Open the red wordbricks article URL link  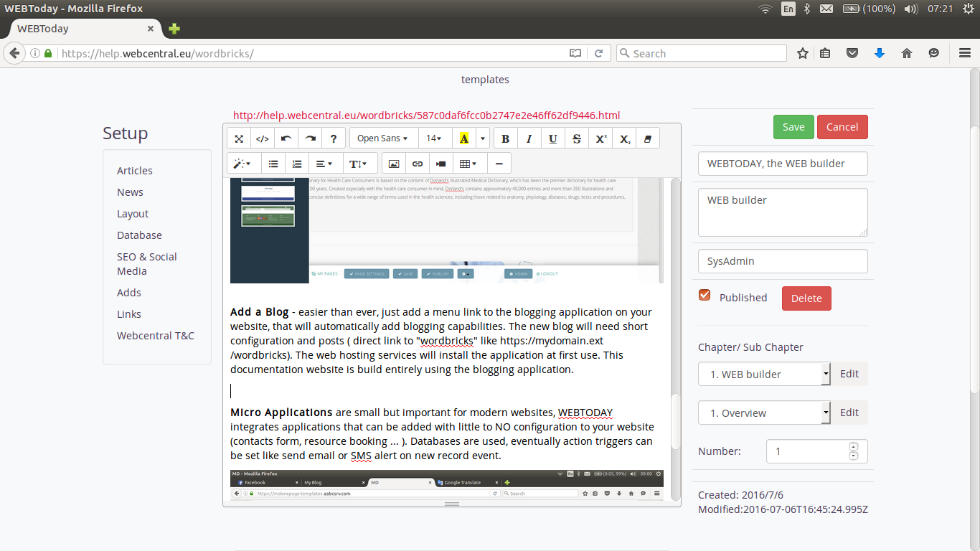pyautogui.click(x=426, y=116)
